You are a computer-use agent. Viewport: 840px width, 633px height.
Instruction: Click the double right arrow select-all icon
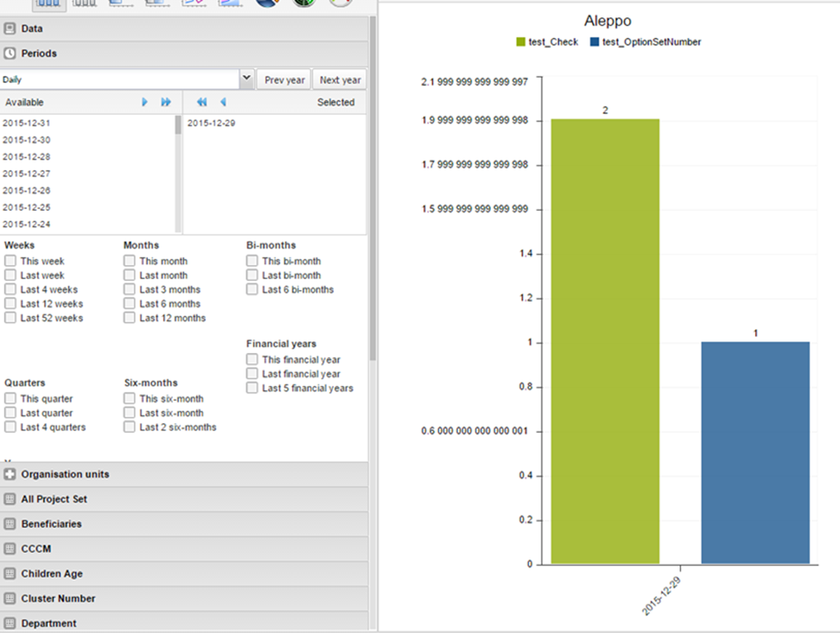(165, 102)
